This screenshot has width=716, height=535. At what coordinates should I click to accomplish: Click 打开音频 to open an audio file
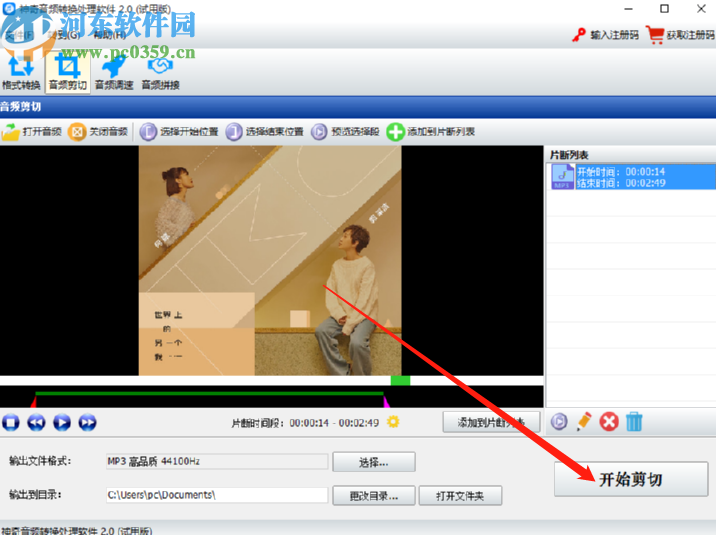pos(32,132)
